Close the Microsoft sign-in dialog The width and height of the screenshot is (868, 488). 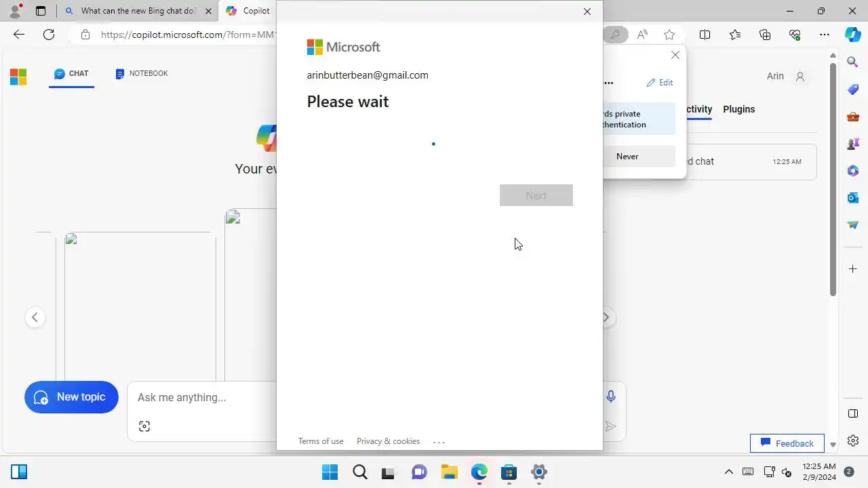point(587,12)
